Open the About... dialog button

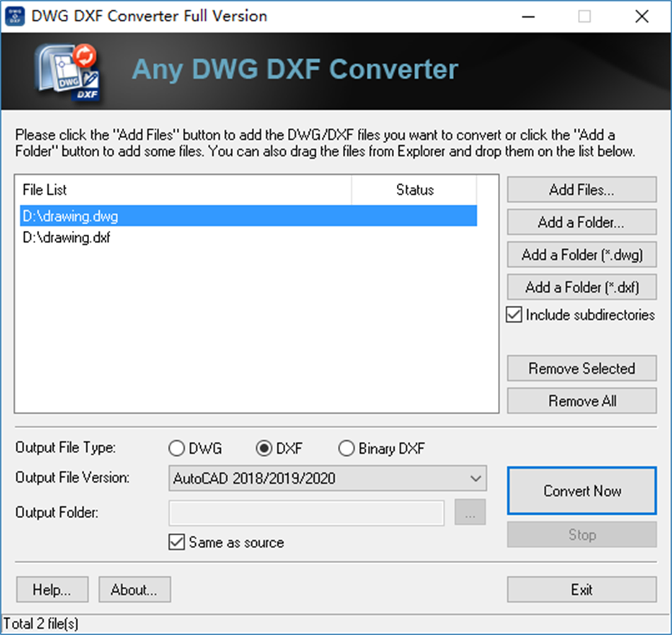(134, 590)
